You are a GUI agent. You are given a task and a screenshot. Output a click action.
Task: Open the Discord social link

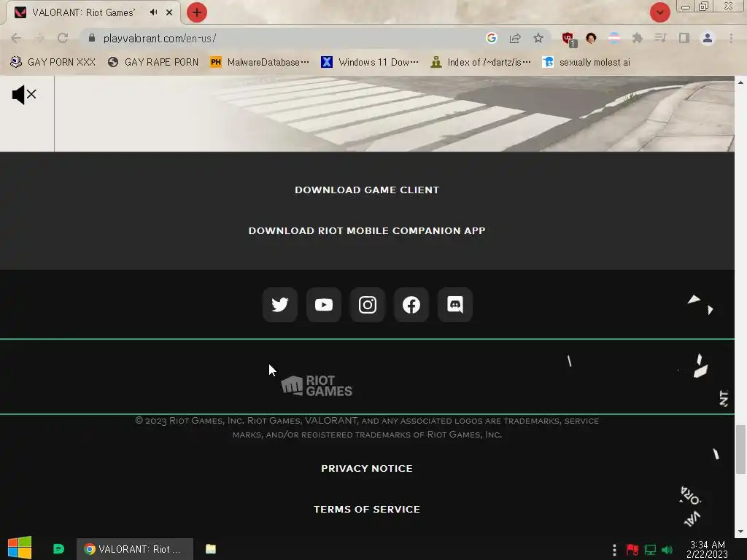tap(455, 305)
